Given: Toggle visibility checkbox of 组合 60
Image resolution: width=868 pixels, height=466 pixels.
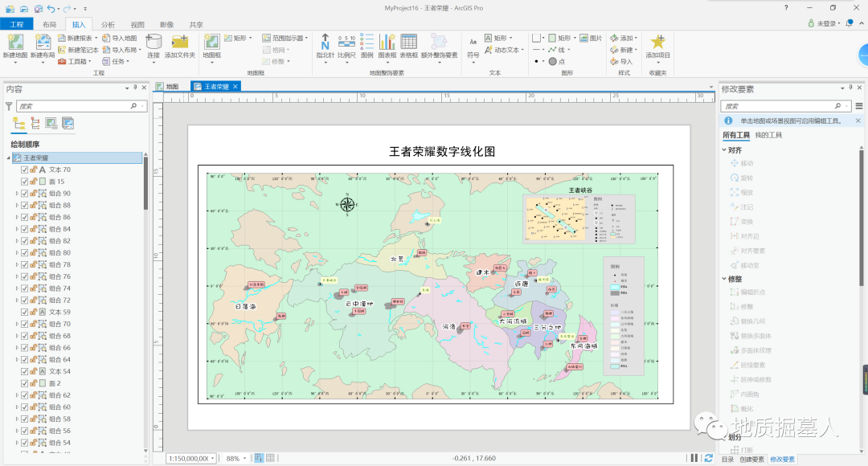Looking at the screenshot, I should [x=24, y=407].
